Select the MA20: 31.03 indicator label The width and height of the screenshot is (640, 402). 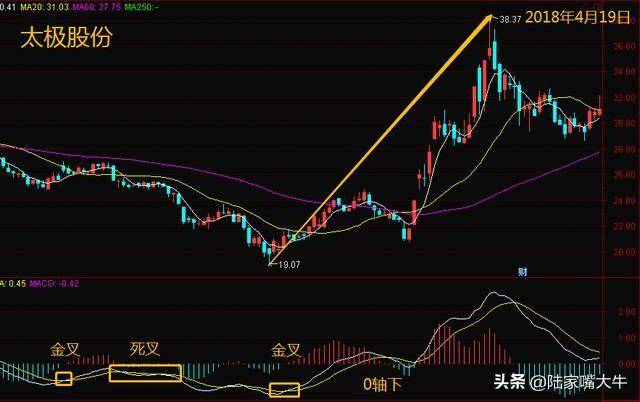point(44,7)
